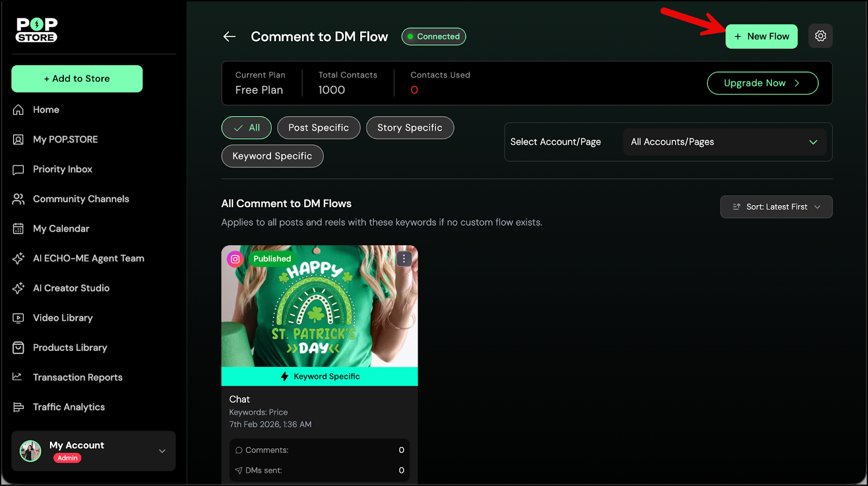Toggle the Post Specific filter
Image resolution: width=868 pixels, height=486 pixels.
click(x=318, y=128)
